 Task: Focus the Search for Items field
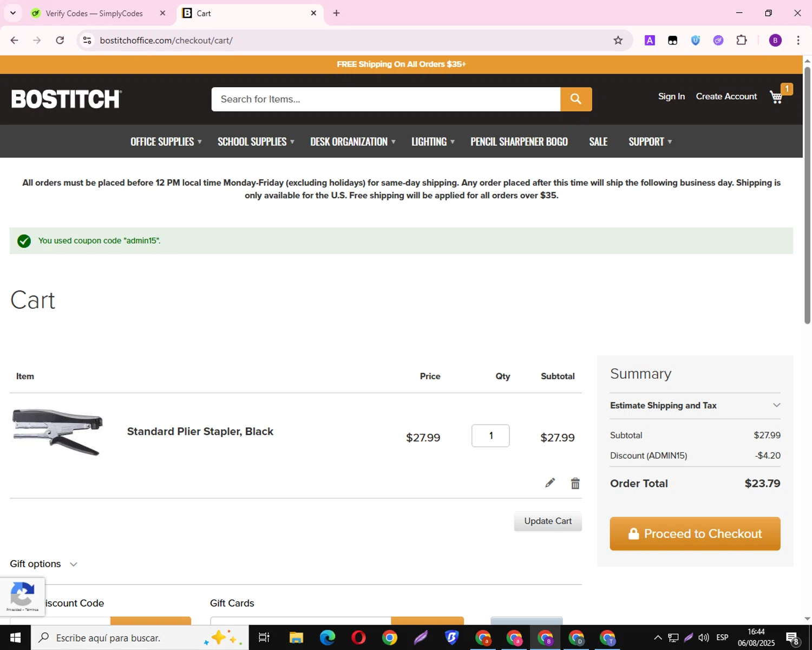click(x=385, y=99)
